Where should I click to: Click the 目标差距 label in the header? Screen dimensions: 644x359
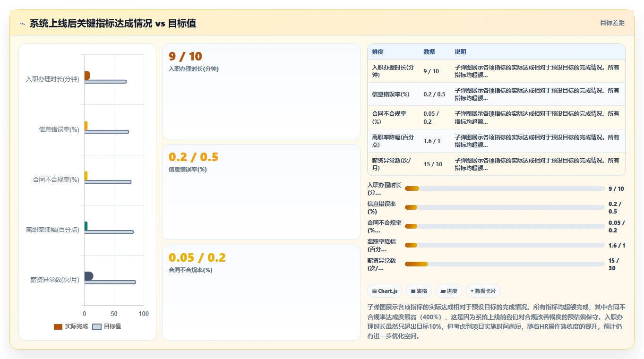(612, 23)
